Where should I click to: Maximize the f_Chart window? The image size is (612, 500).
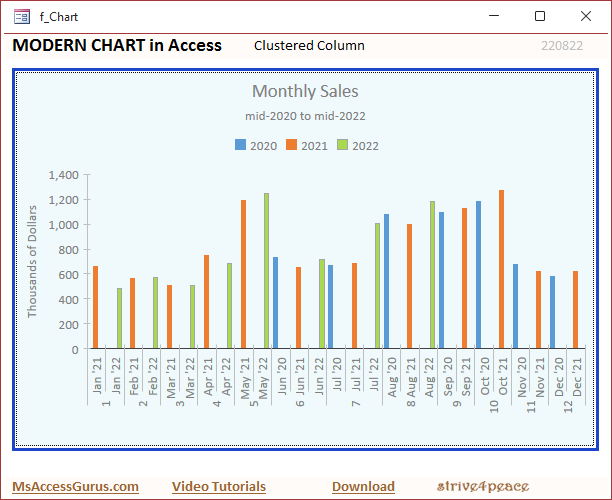coord(540,16)
